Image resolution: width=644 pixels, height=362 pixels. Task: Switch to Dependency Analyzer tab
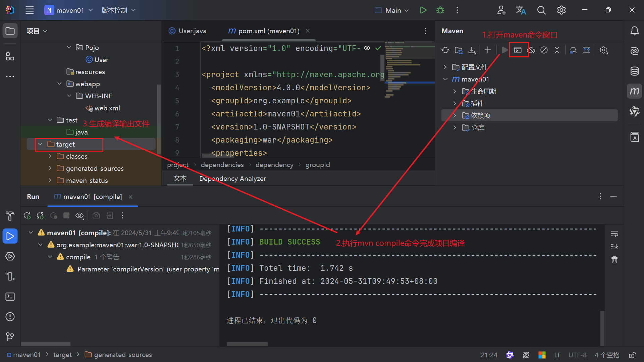pyautogui.click(x=232, y=178)
